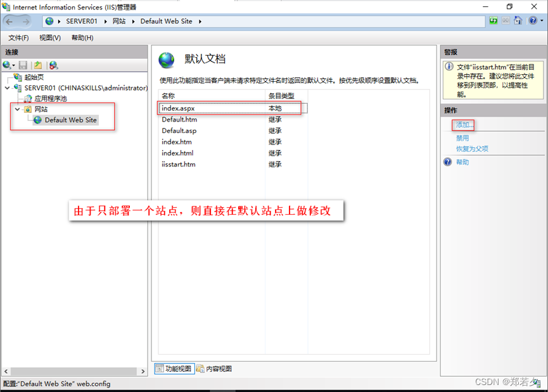This screenshot has height=392, width=548.
Task: Open the help question mark icon
Action: point(533,21)
